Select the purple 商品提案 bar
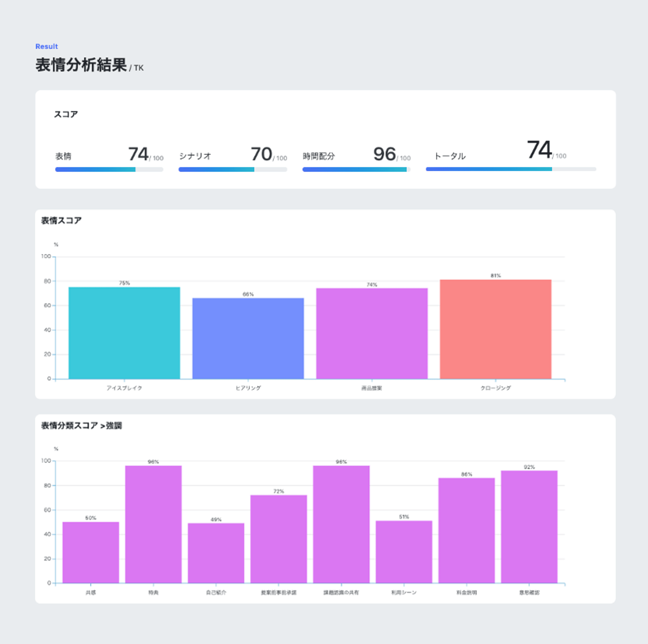This screenshot has height=644, width=648. coord(372,335)
